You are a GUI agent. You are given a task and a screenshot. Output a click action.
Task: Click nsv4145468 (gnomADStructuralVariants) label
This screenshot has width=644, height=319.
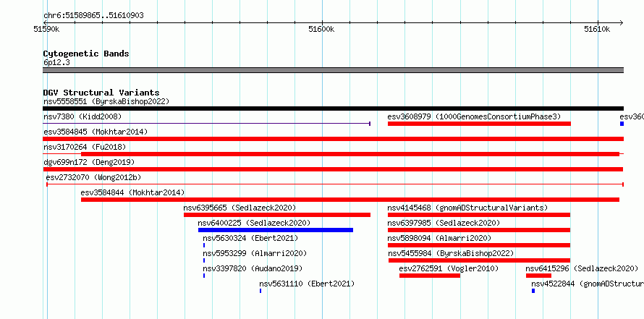(x=467, y=208)
